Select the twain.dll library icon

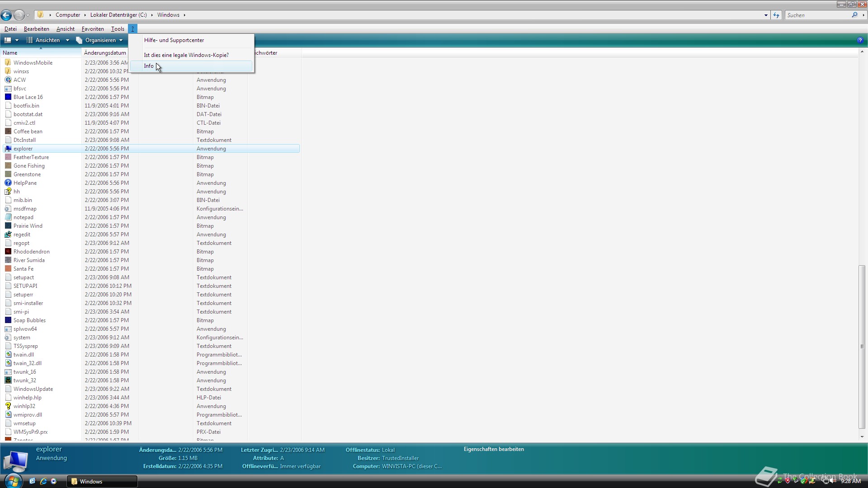(8, 354)
